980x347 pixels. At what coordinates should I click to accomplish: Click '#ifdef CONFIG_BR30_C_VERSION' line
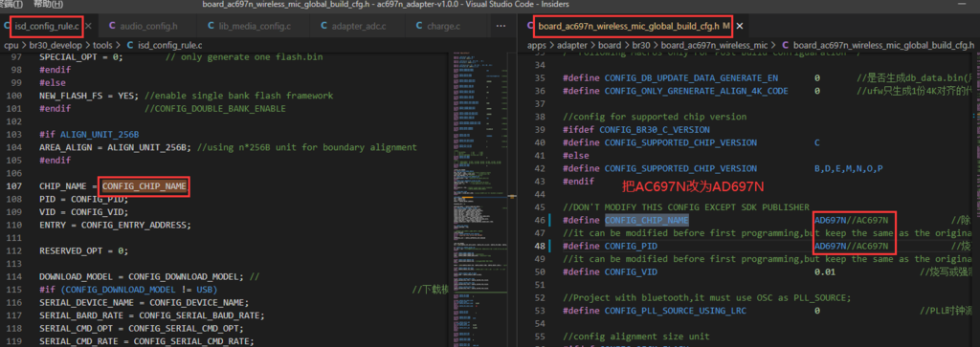[635, 130]
